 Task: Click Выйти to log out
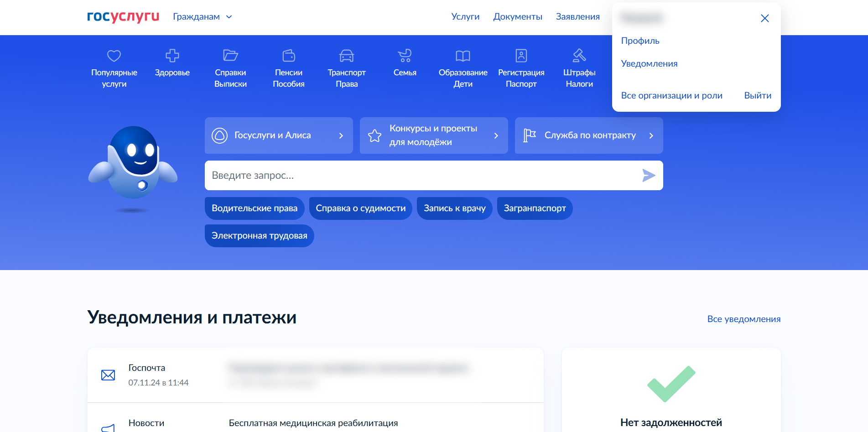pyautogui.click(x=758, y=96)
